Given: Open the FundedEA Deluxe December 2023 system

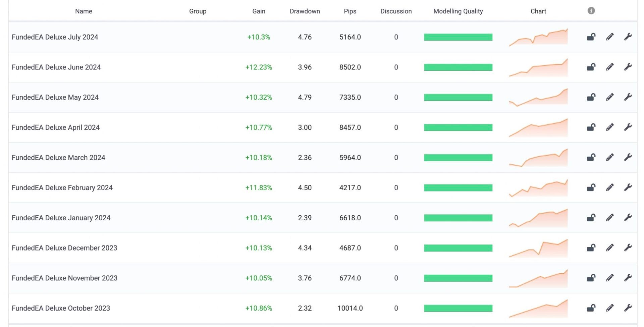Looking at the screenshot, I should [x=64, y=248].
